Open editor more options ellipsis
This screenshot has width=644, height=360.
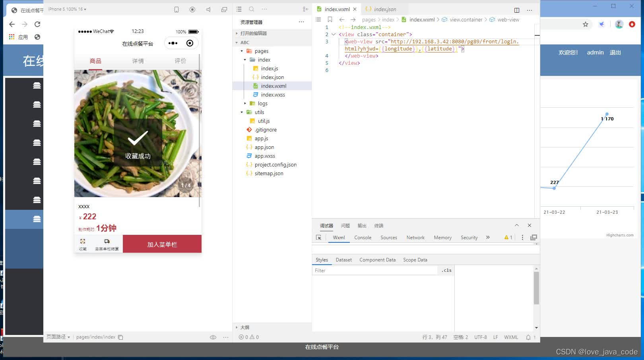coord(530,10)
